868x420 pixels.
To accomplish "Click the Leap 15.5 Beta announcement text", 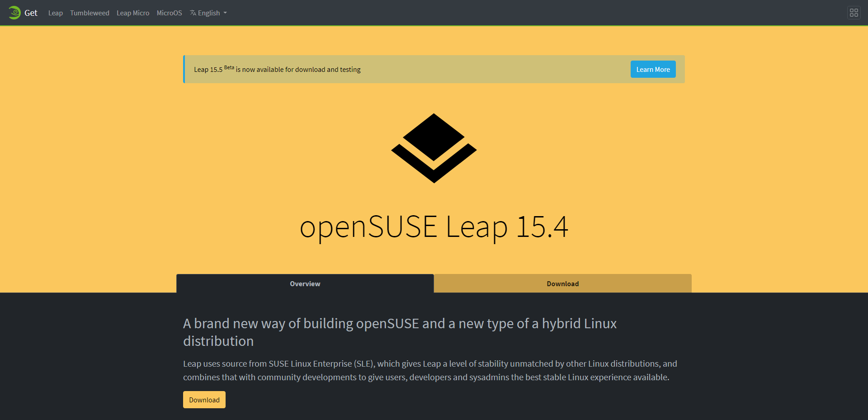I will point(277,69).
